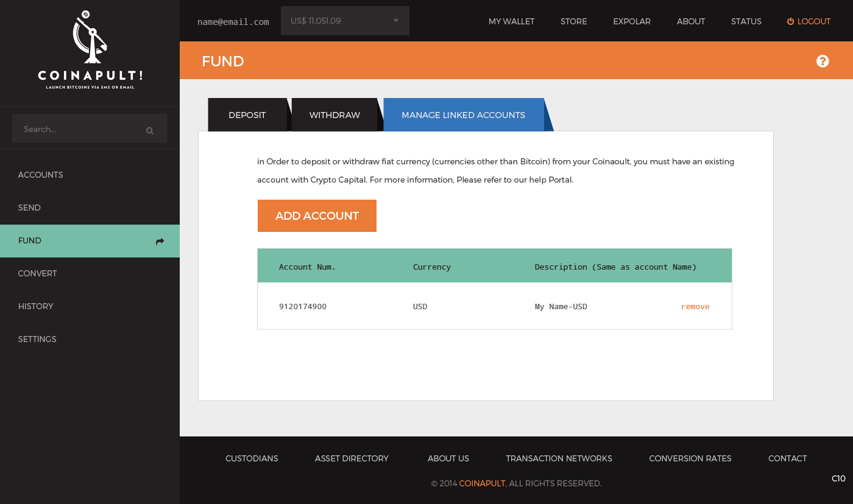The height and width of the screenshot is (504, 853).
Task: Open TRANSACTION NETWORKS footer link
Action: click(559, 458)
